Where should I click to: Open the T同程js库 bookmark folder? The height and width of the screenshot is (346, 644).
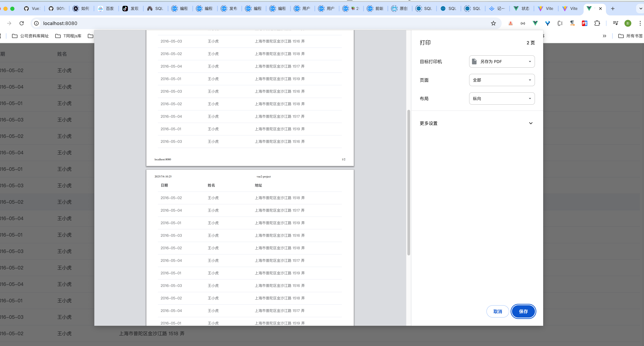(68, 36)
